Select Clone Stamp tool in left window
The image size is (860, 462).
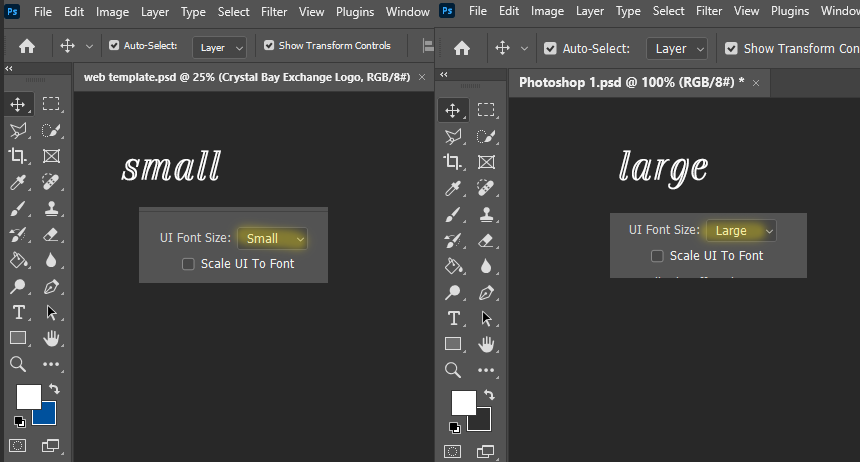click(x=51, y=209)
